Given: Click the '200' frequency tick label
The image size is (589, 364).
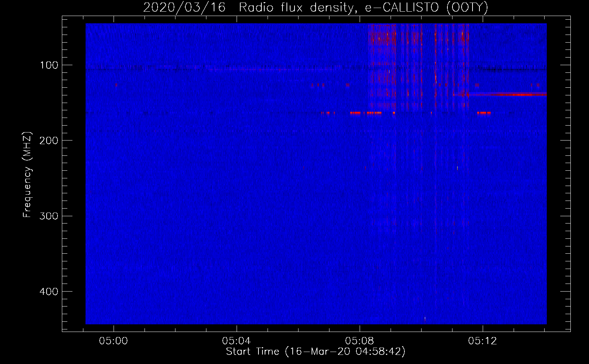Looking at the screenshot, I should point(49,141).
